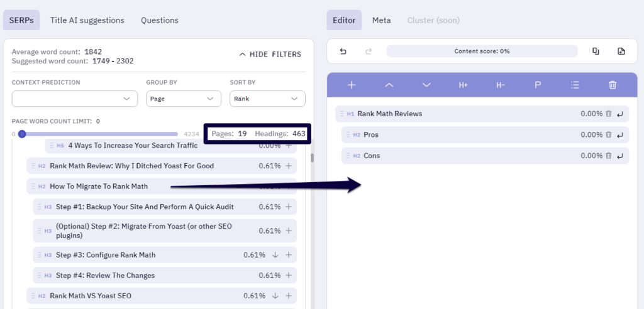The image size is (644, 309).
Task: Add 'Step #3: Configure Rank Math' heading
Action: point(289,255)
